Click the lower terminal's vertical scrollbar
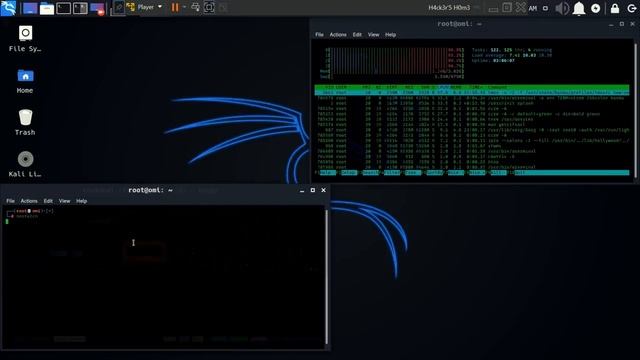640x360 pixels. point(327,277)
